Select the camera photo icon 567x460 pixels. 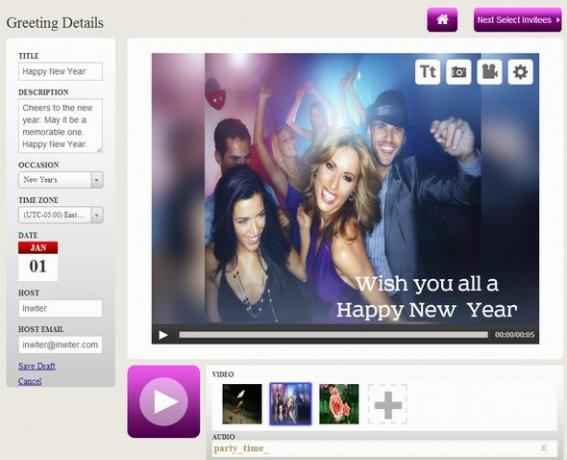point(459,72)
